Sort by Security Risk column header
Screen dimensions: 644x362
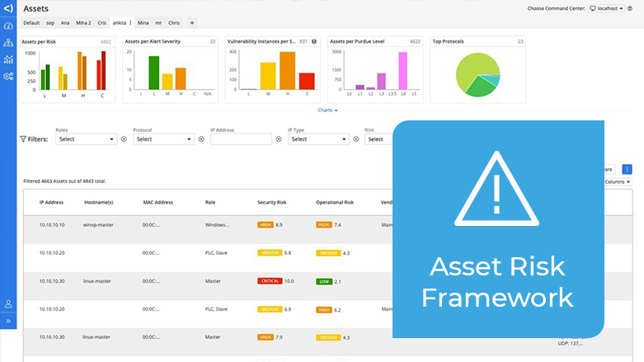[272, 202]
